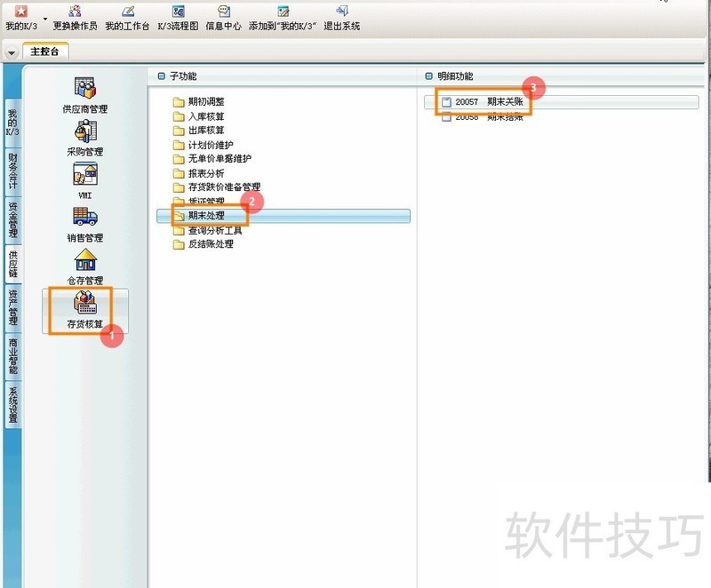
Task: Open the 期末处理 folder
Action: (x=205, y=216)
